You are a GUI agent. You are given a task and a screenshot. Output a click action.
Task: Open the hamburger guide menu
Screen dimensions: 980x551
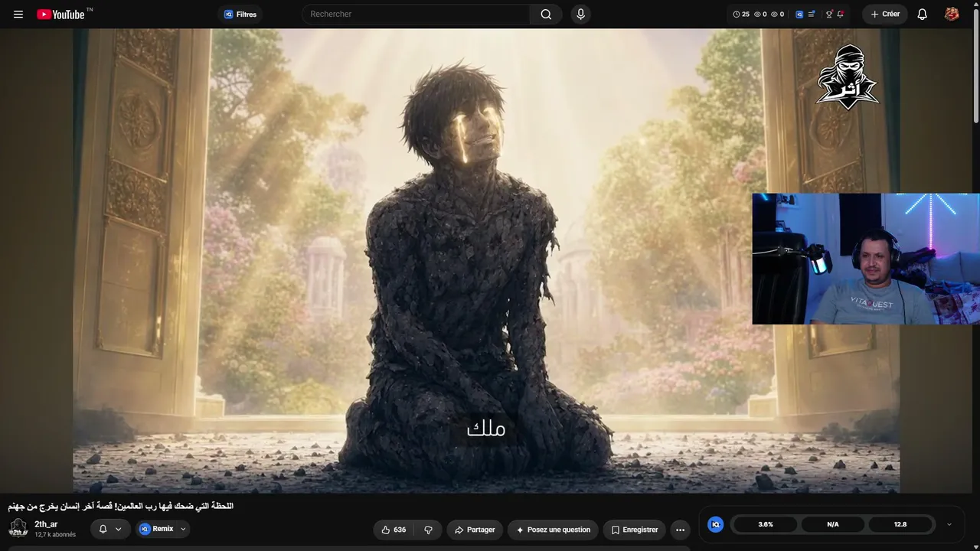point(18,14)
